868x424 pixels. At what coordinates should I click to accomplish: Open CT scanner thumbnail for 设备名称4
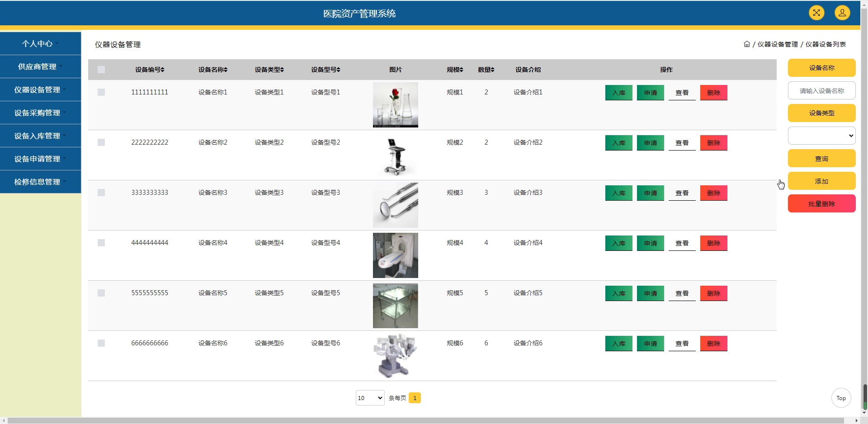(x=395, y=255)
